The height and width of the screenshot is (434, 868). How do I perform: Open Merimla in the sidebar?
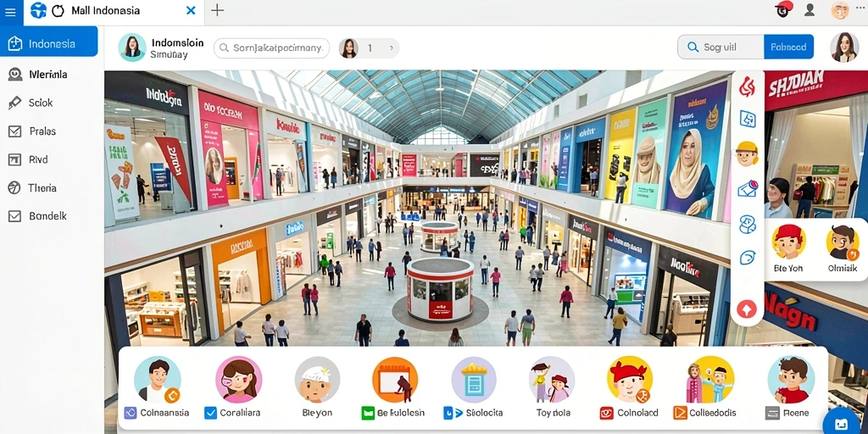click(x=48, y=75)
